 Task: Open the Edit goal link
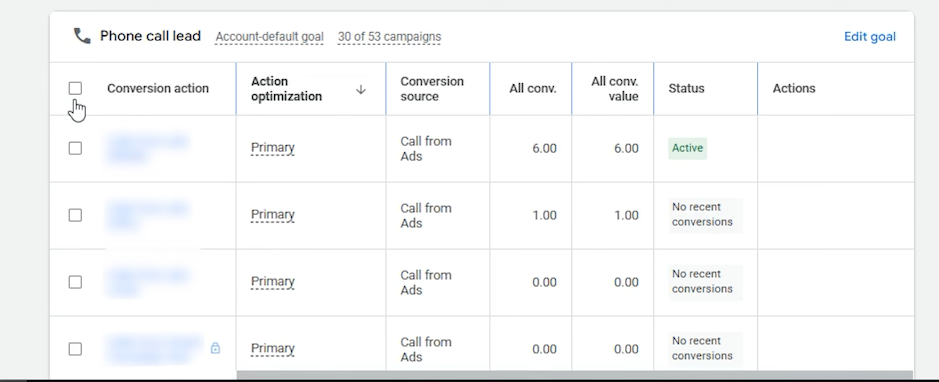[x=870, y=37]
